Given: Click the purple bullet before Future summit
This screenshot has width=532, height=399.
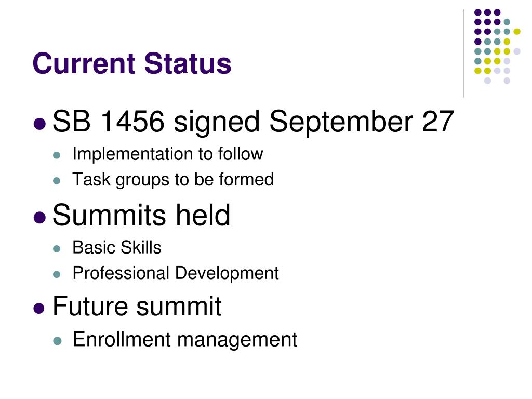Looking at the screenshot, I should click(x=39, y=309).
